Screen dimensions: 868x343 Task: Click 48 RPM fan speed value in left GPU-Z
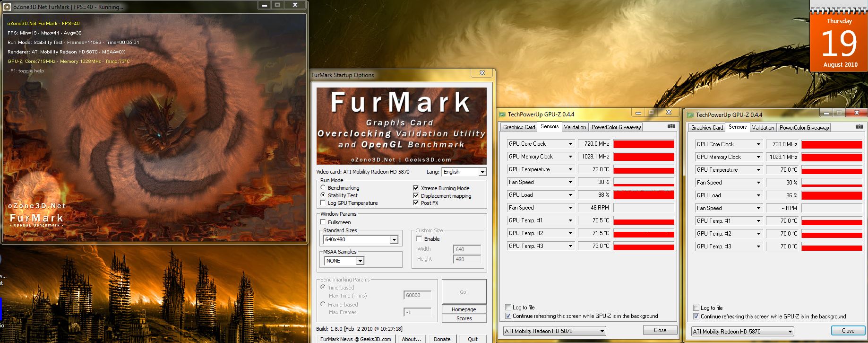pos(594,208)
